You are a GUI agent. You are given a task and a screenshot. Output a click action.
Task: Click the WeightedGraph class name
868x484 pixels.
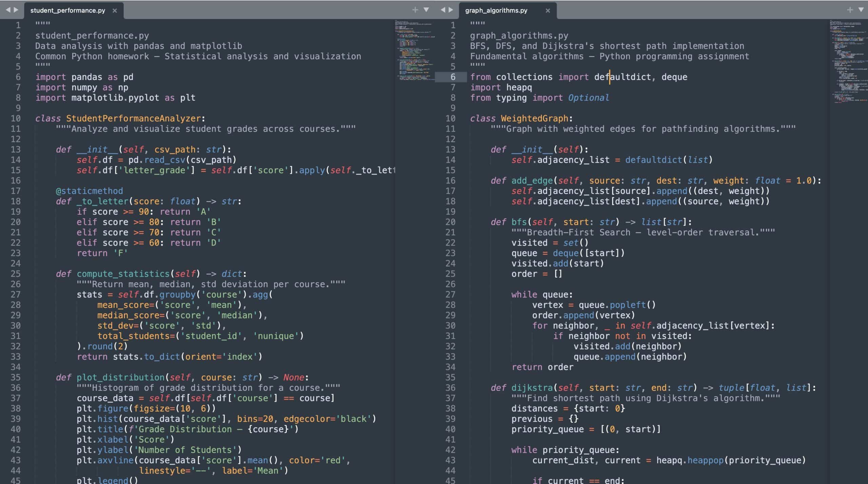click(534, 118)
